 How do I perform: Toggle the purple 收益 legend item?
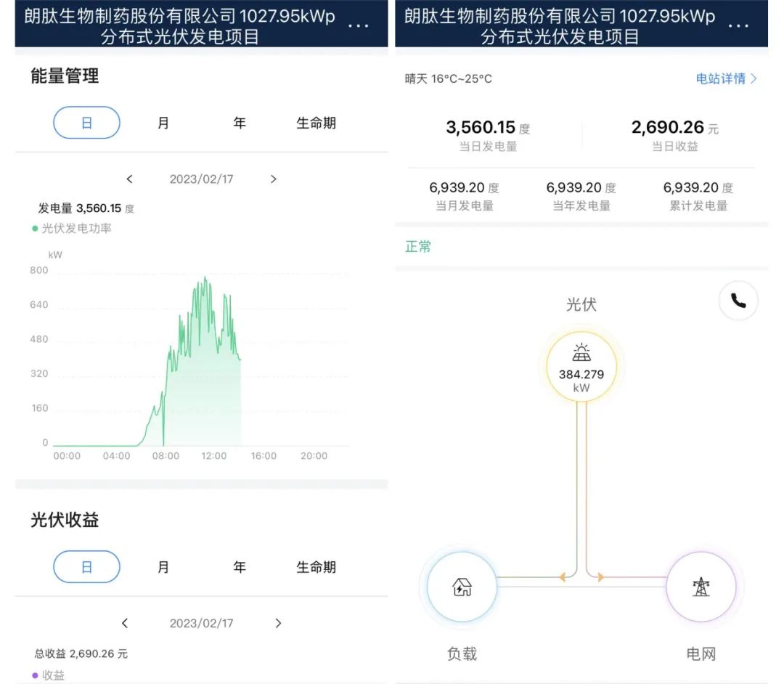(48, 675)
